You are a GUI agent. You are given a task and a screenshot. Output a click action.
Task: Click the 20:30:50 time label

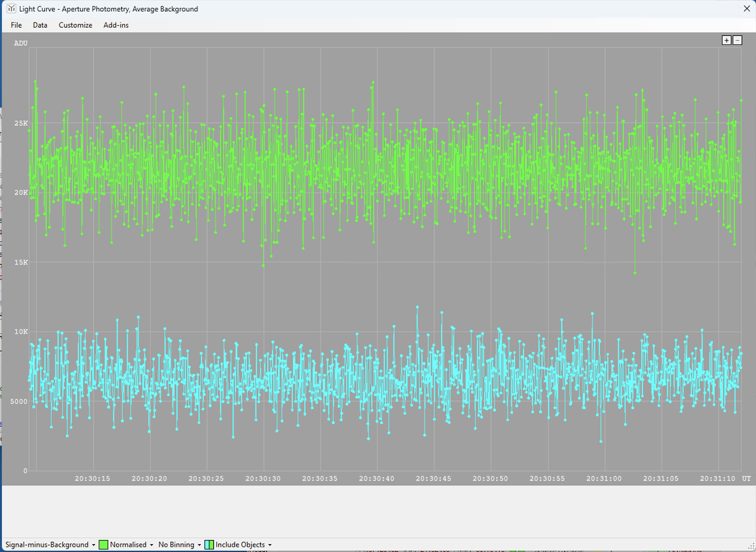coord(491,479)
